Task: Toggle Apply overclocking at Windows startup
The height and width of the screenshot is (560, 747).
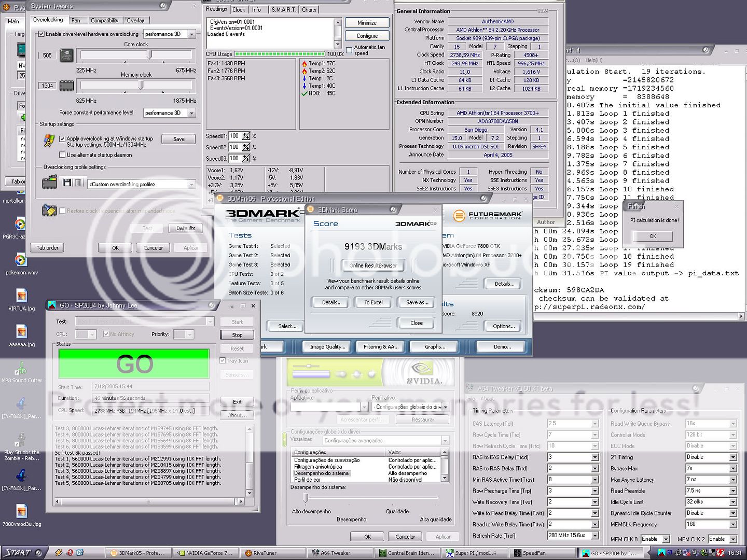Action: pyautogui.click(x=62, y=138)
